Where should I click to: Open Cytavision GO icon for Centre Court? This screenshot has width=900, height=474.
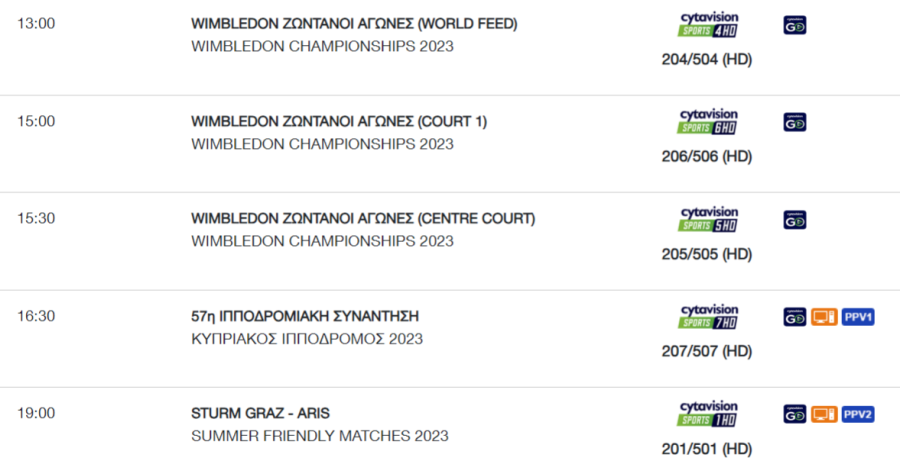795,220
